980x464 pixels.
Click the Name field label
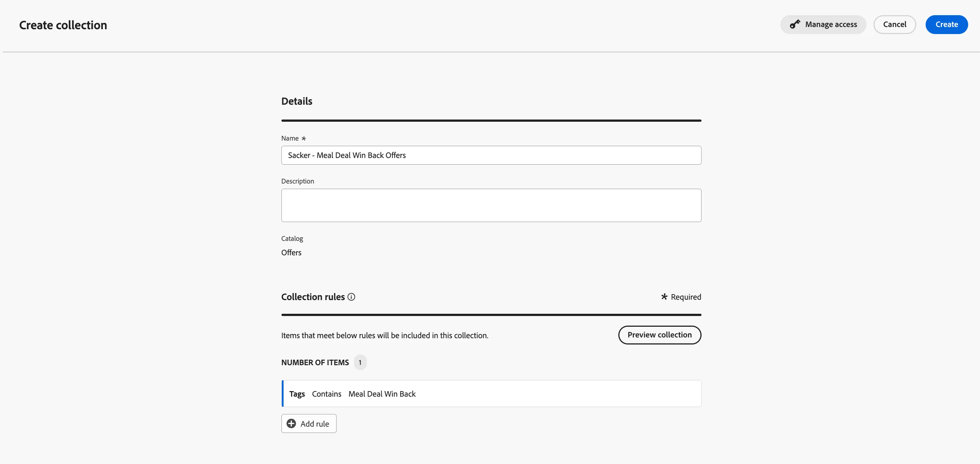point(290,138)
